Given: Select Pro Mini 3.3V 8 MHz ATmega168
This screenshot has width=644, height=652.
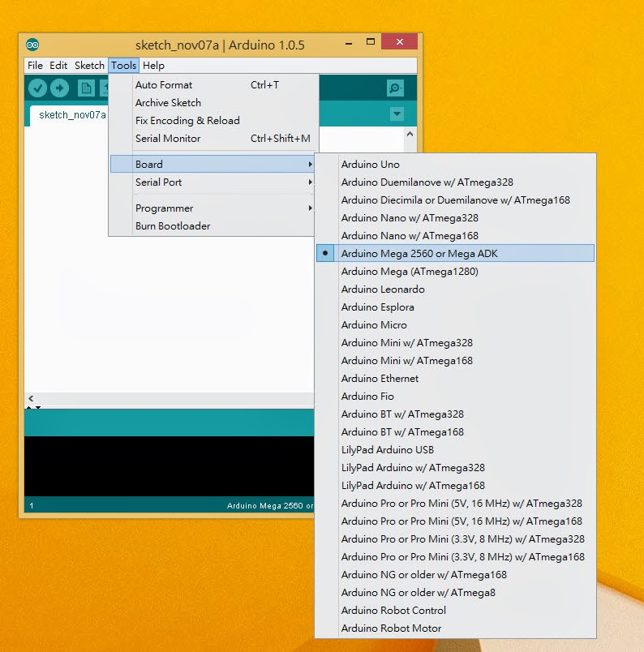Looking at the screenshot, I should tap(455, 557).
